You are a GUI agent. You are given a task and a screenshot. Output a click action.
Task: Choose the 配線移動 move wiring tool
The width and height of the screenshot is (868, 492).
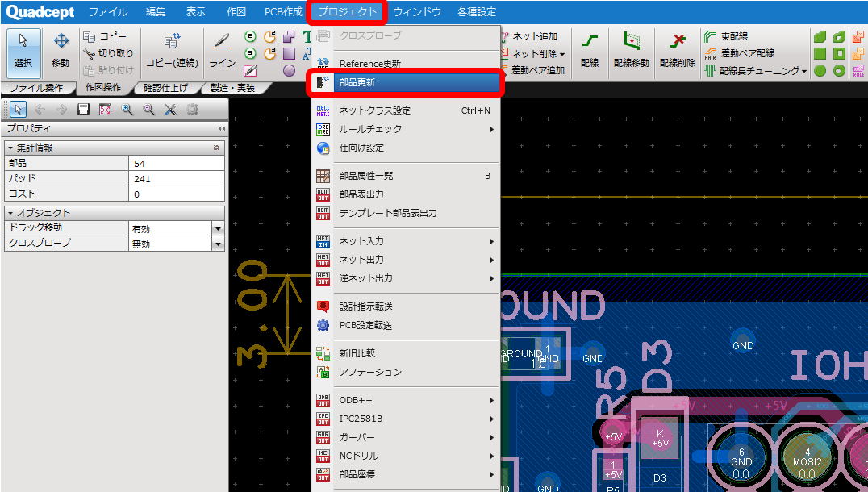[631, 50]
